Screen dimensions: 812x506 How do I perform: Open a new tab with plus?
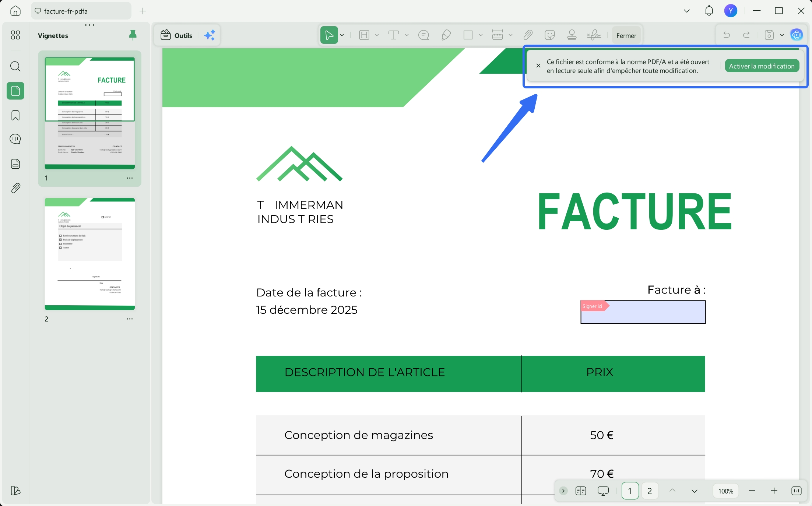click(143, 11)
